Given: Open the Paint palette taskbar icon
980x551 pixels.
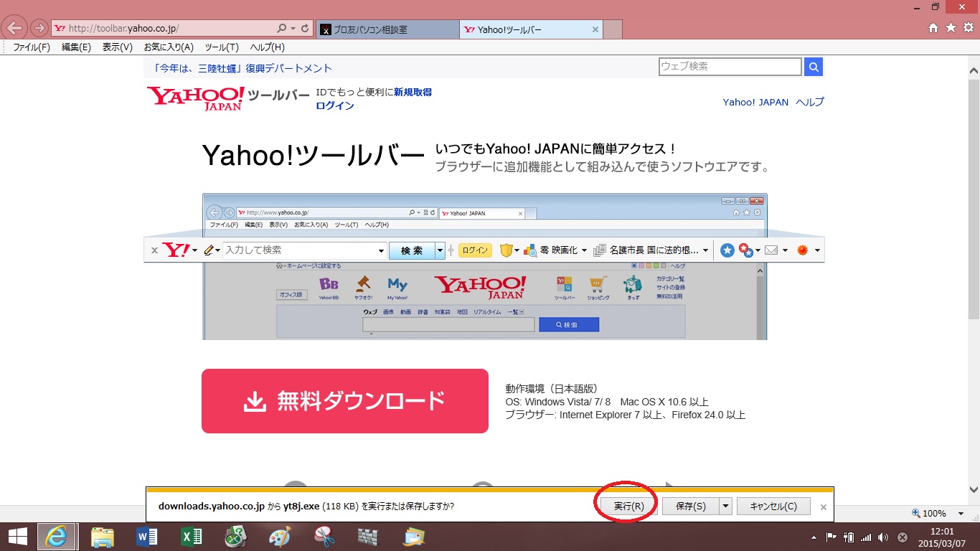Looking at the screenshot, I should (281, 537).
